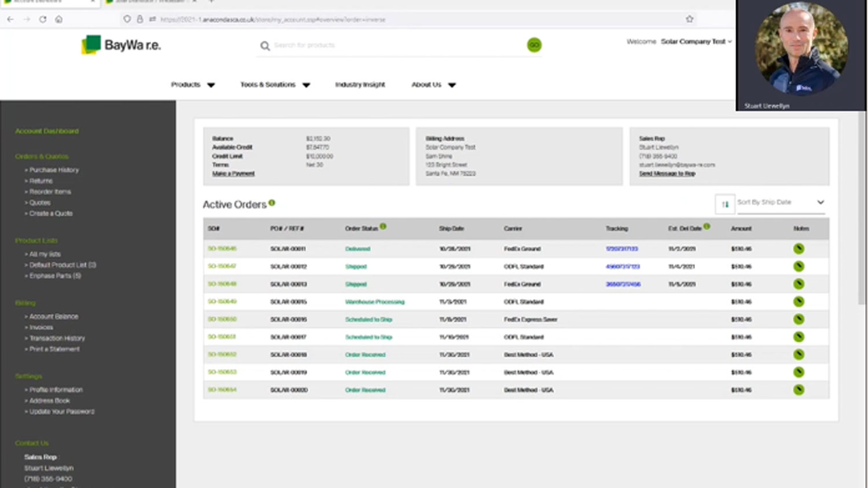Open notes icon for SOLAR-00020 row
The width and height of the screenshot is (868, 488).
(x=799, y=390)
